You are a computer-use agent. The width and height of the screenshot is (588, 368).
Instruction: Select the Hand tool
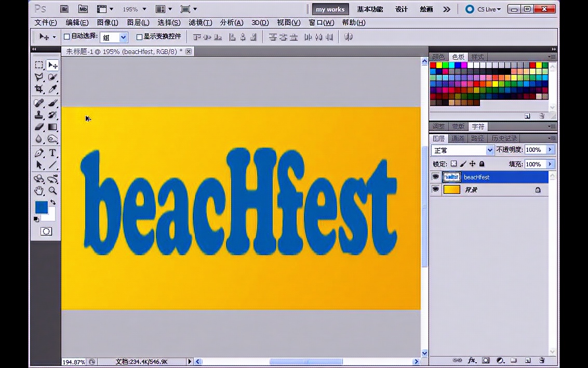point(39,191)
